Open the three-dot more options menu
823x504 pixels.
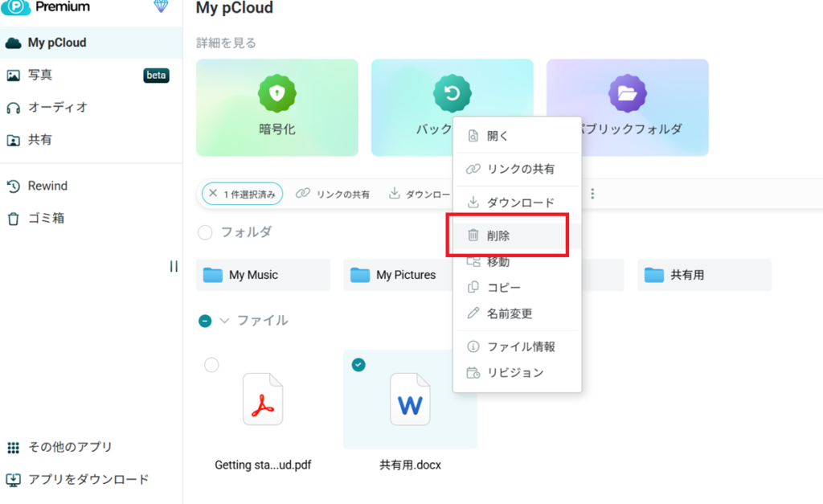pyautogui.click(x=593, y=194)
